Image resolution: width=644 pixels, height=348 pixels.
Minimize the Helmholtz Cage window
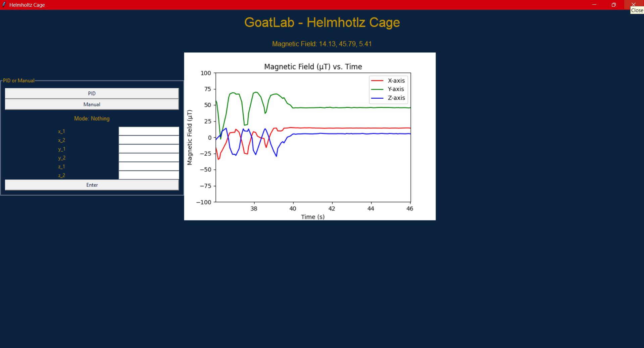click(x=594, y=5)
